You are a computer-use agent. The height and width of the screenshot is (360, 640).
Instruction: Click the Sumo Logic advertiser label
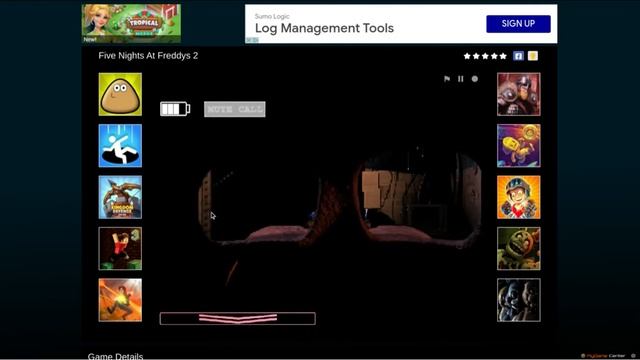tap(272, 16)
